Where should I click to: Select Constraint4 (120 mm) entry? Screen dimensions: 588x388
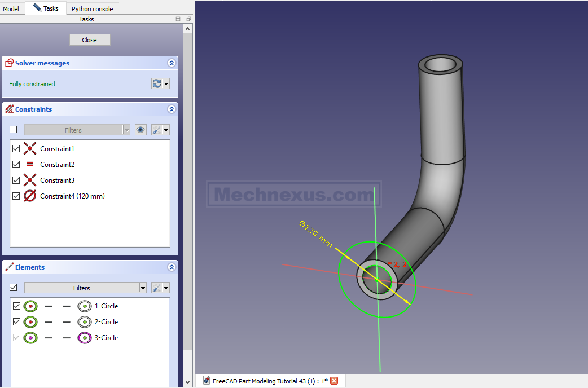click(x=72, y=196)
